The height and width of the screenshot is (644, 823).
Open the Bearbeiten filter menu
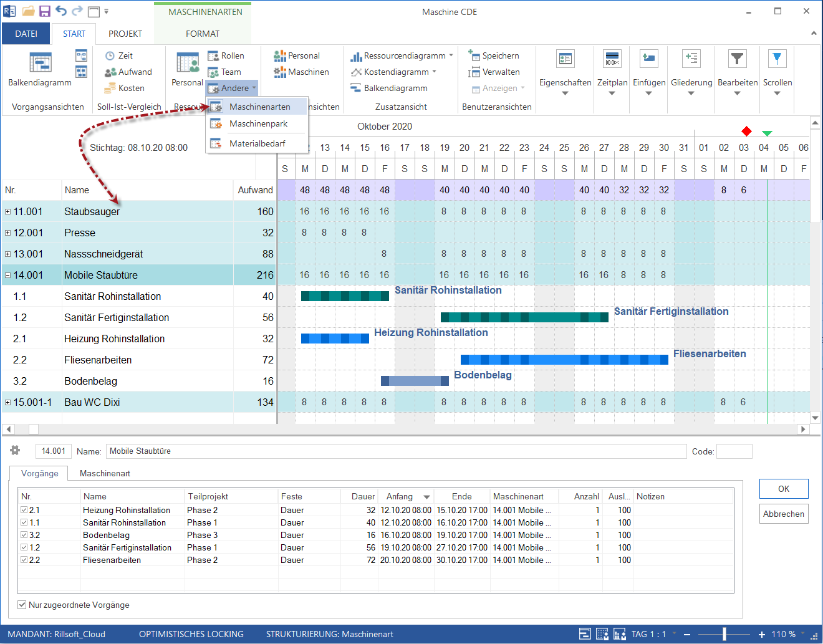click(x=738, y=72)
